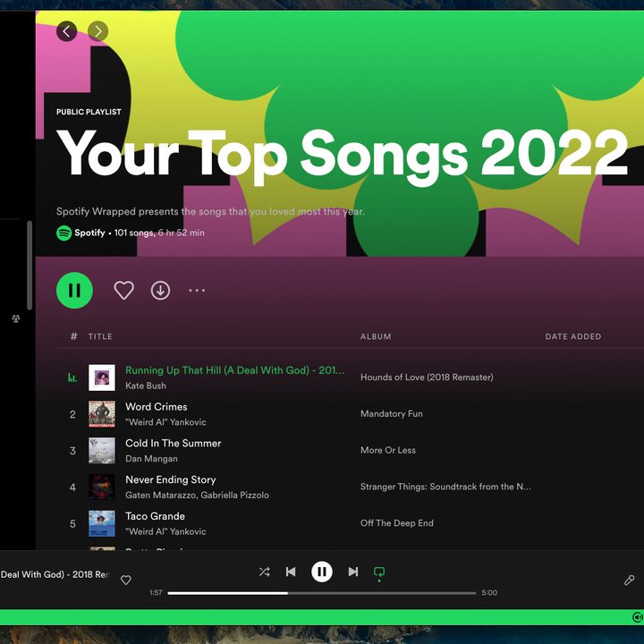Image resolution: width=644 pixels, height=644 pixels.
Task: Open the Gaten Matarazzo, Gabriella Pizzolo artists
Action: tap(197, 496)
